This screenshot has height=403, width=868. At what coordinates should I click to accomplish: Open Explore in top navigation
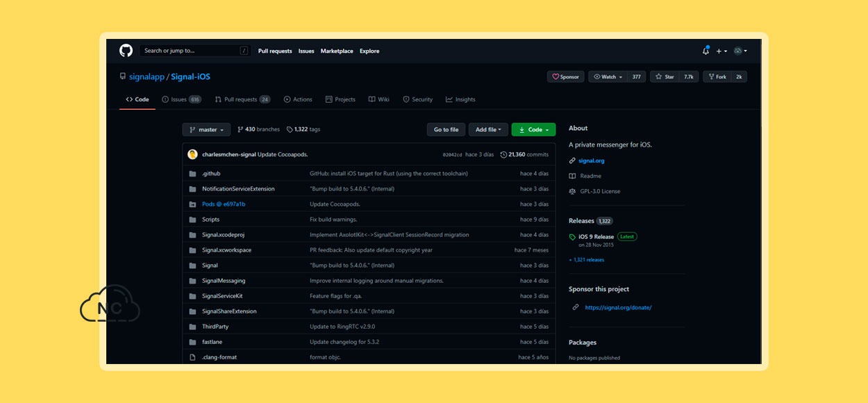[x=369, y=51]
